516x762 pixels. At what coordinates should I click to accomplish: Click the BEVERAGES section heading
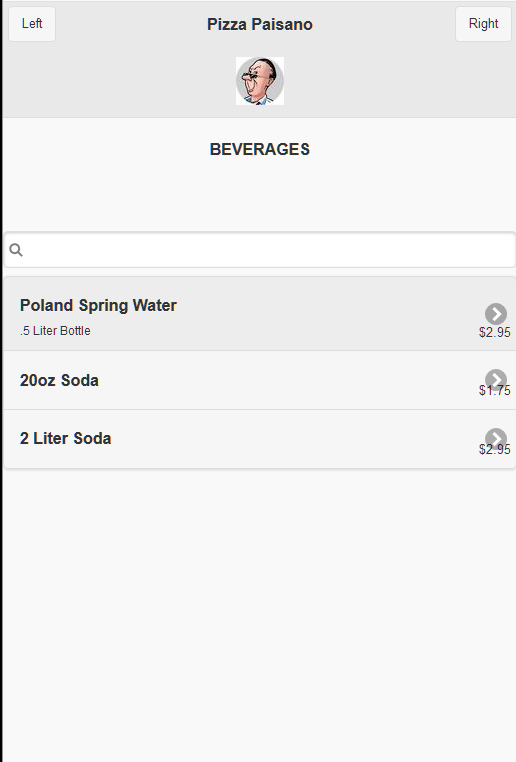pyautogui.click(x=260, y=149)
